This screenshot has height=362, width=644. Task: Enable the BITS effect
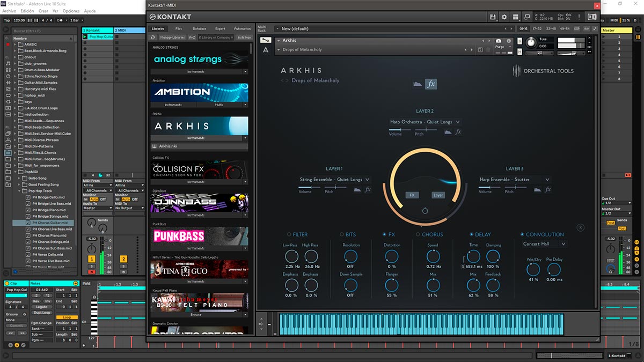pyautogui.click(x=342, y=234)
